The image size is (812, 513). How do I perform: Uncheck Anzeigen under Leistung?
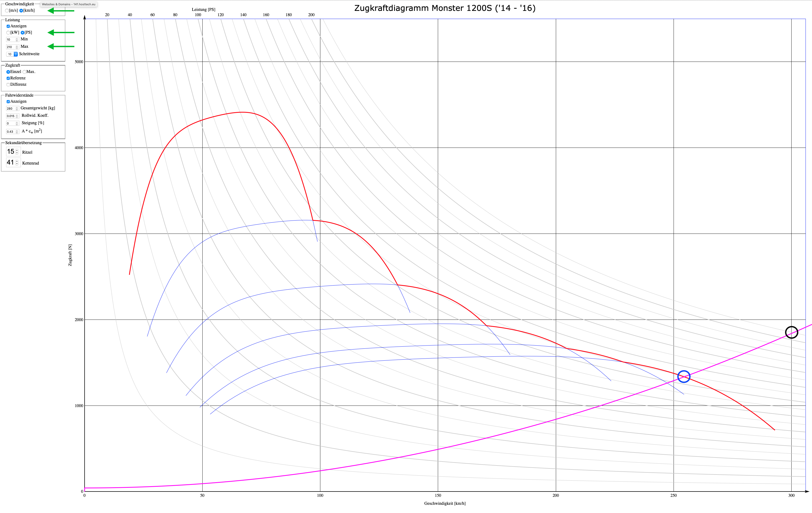pyautogui.click(x=8, y=26)
